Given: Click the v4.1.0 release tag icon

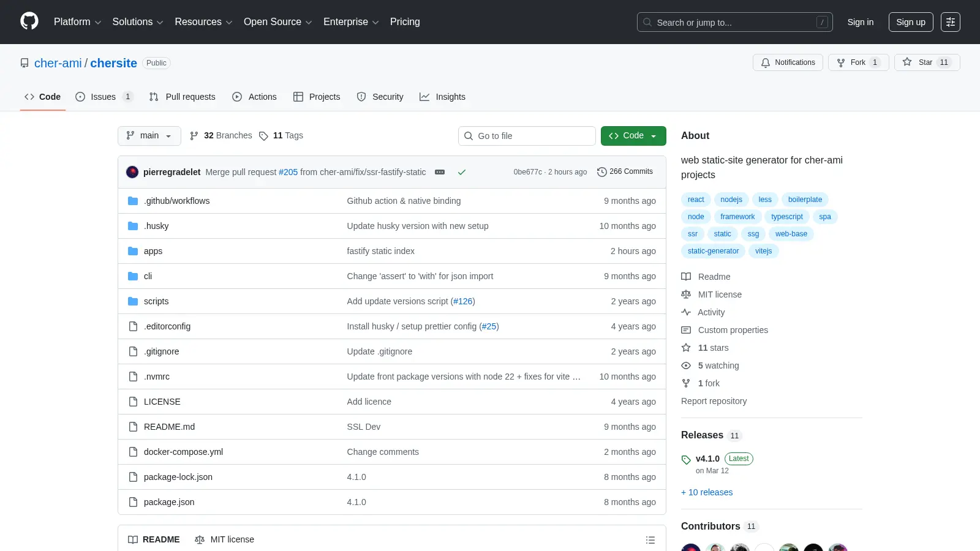Looking at the screenshot, I should (x=686, y=460).
